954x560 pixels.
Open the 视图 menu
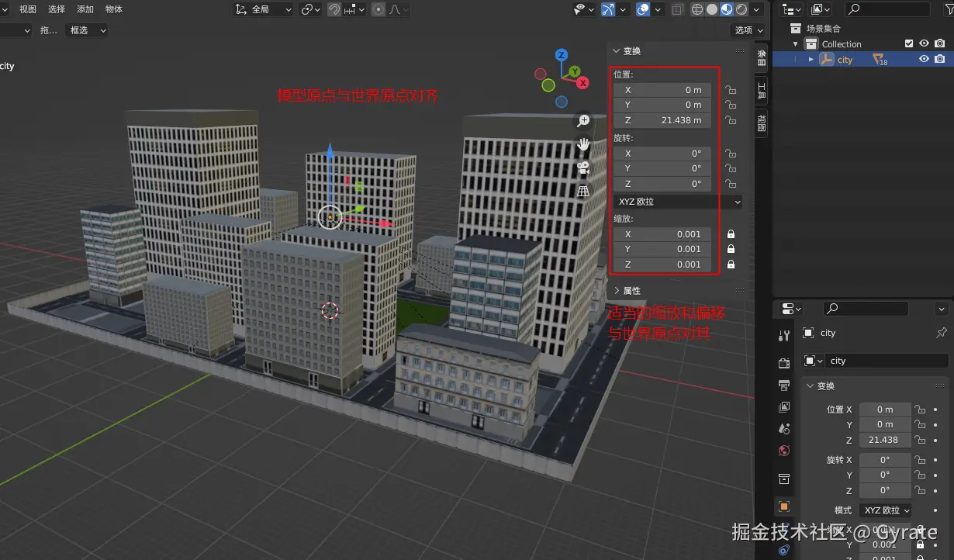tap(28, 9)
